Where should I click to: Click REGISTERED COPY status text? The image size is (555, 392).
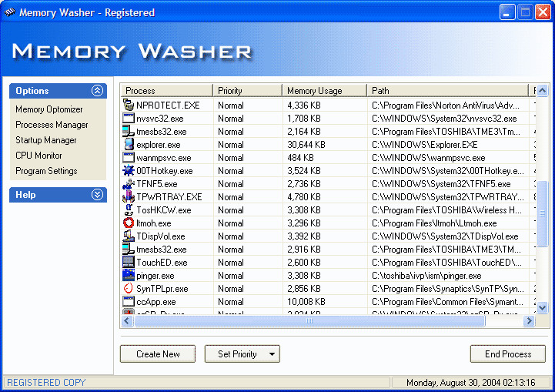[46, 383]
